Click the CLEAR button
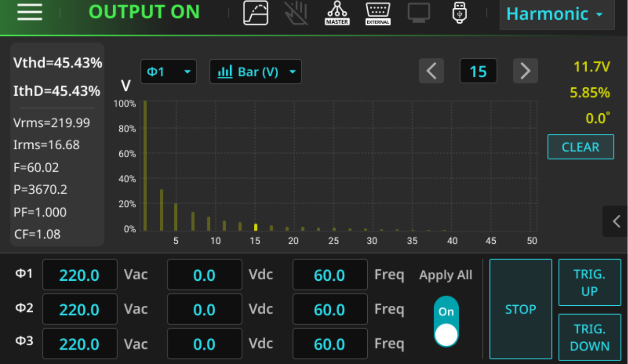The height and width of the screenshot is (364, 628). 581,147
